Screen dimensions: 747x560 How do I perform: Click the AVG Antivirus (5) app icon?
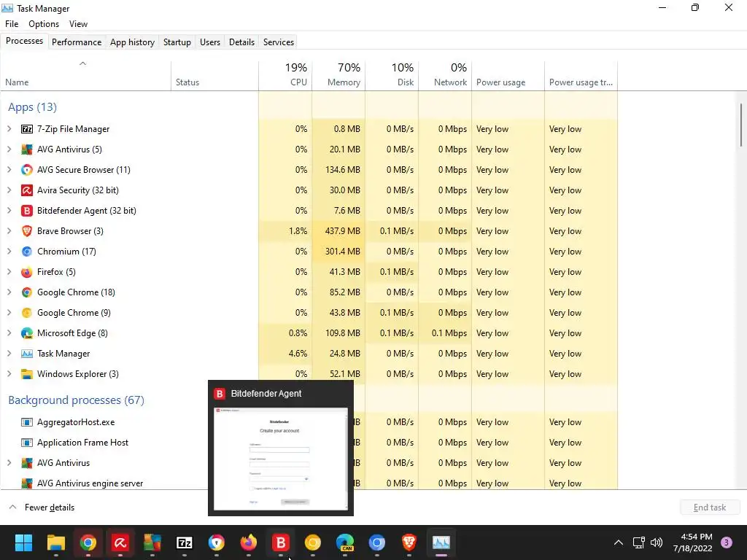(x=27, y=149)
